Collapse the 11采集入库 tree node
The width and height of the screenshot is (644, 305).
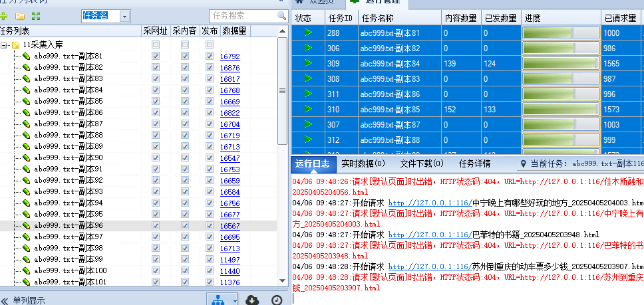coord(4,45)
